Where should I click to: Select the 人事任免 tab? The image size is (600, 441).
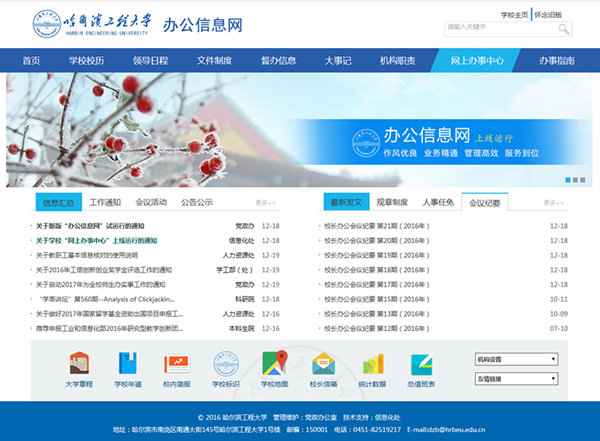point(437,202)
